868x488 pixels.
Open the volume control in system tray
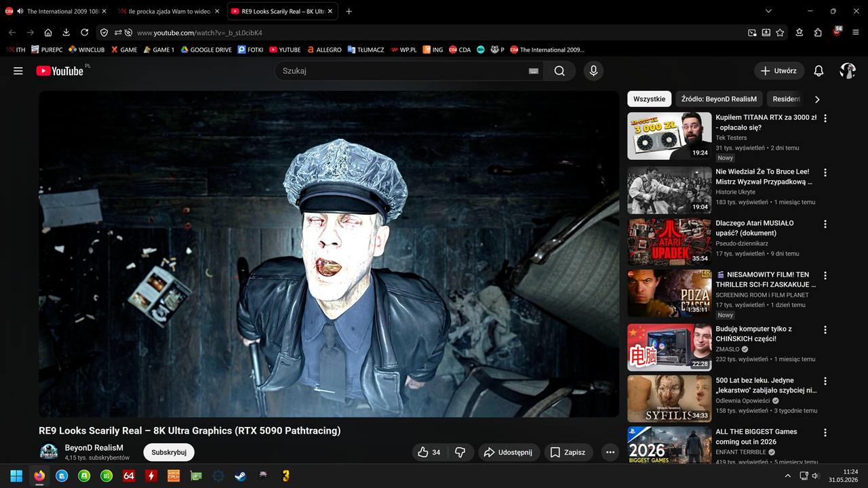pyautogui.click(x=815, y=476)
